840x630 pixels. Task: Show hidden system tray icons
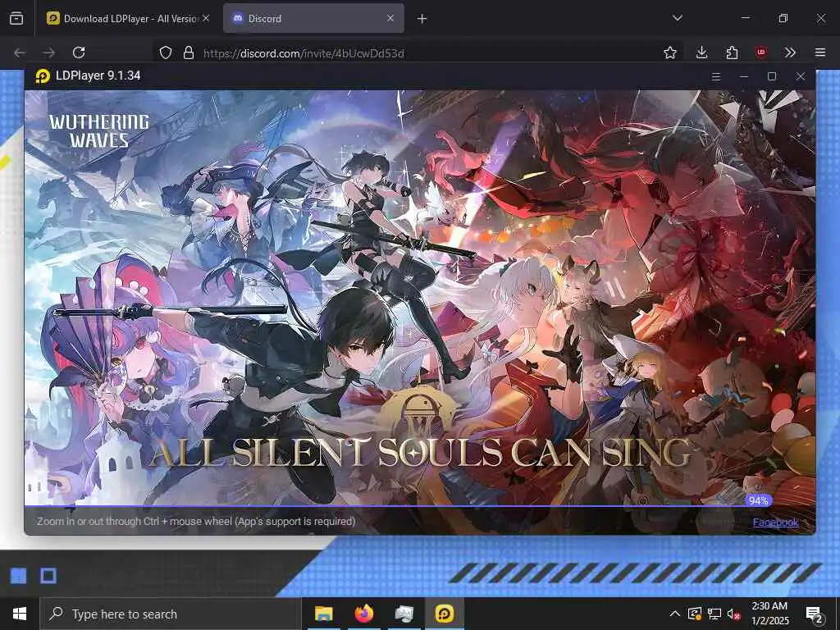click(675, 614)
